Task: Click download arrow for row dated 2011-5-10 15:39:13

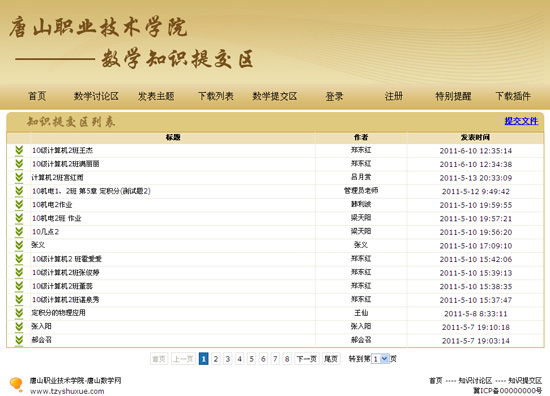Action: 19,273
